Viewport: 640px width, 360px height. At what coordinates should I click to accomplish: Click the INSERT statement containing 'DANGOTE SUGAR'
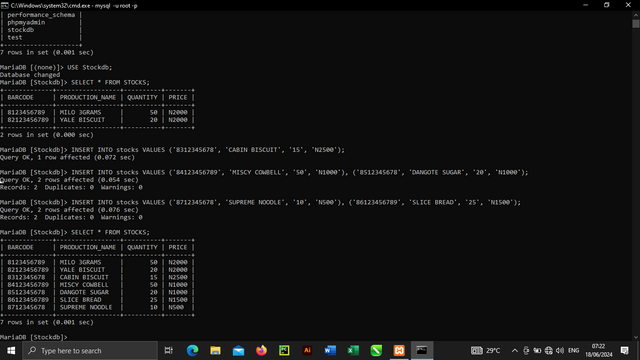[x=300, y=172]
